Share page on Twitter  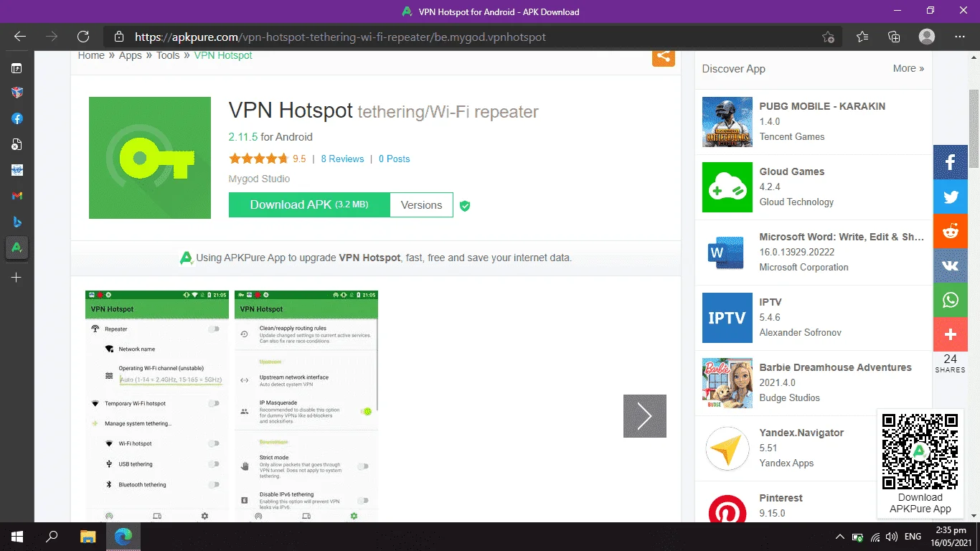[x=951, y=197]
